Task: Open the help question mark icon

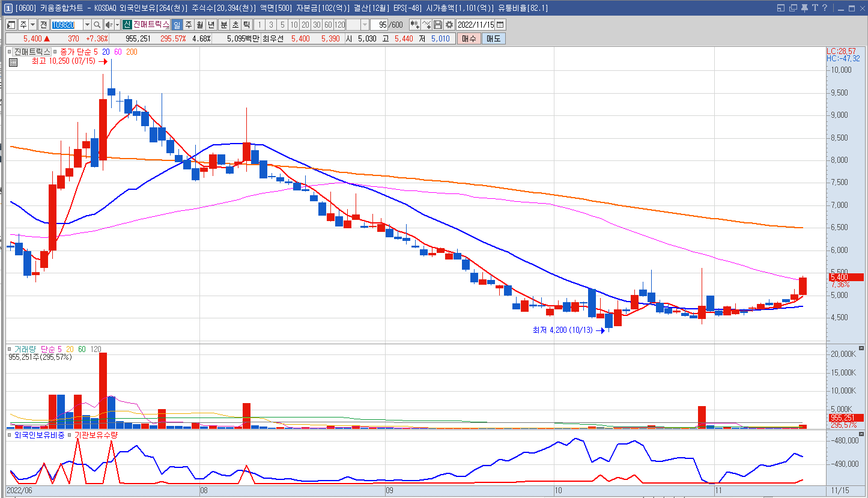Action: pyautogui.click(x=825, y=8)
